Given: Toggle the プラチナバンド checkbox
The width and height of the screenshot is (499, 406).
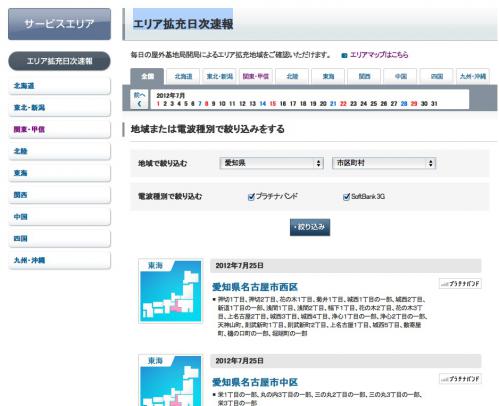Looking at the screenshot, I should (251, 197).
